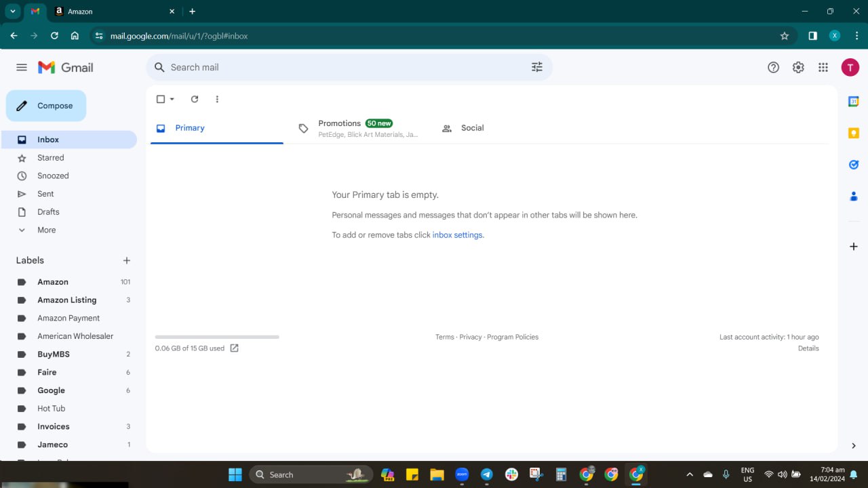Show search options filter icon

tap(537, 67)
